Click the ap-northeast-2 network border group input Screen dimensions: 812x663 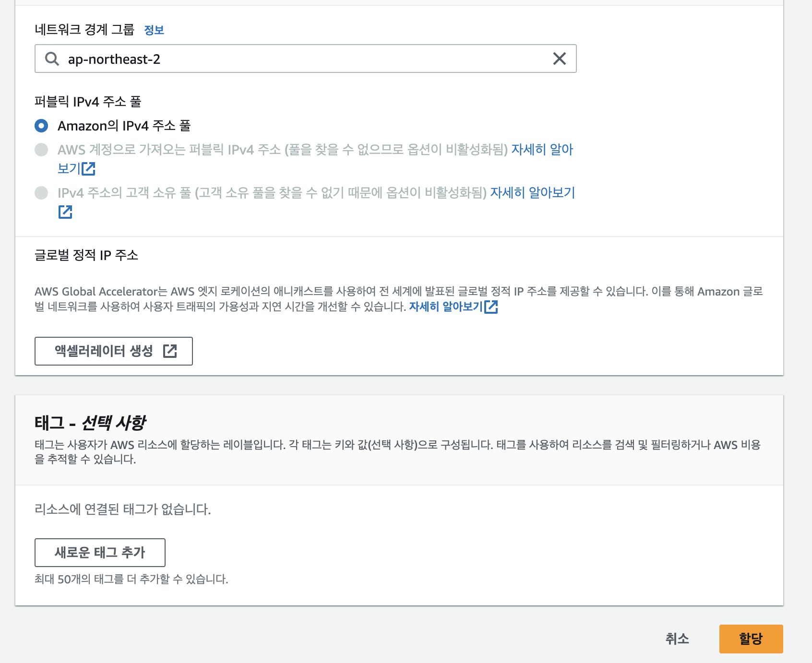point(305,59)
